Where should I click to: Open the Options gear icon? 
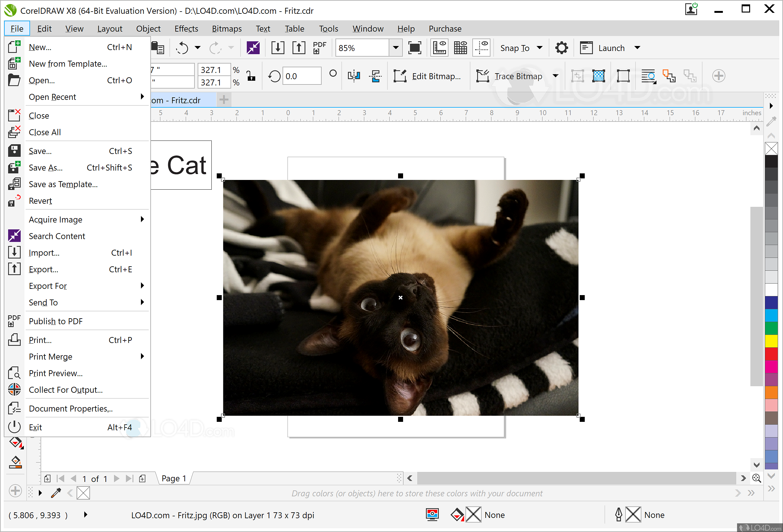(x=561, y=48)
